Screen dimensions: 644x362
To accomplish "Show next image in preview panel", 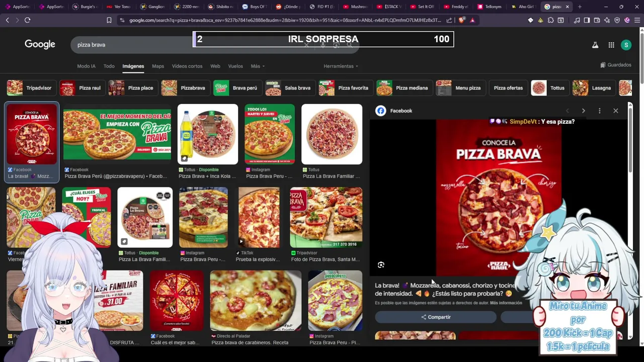I will [x=583, y=111].
